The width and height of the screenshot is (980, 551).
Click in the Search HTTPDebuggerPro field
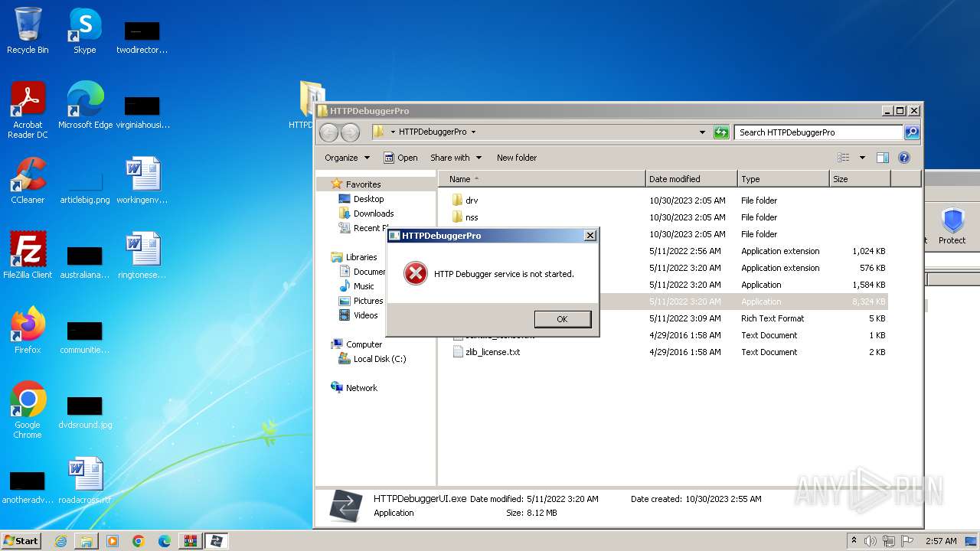818,132
